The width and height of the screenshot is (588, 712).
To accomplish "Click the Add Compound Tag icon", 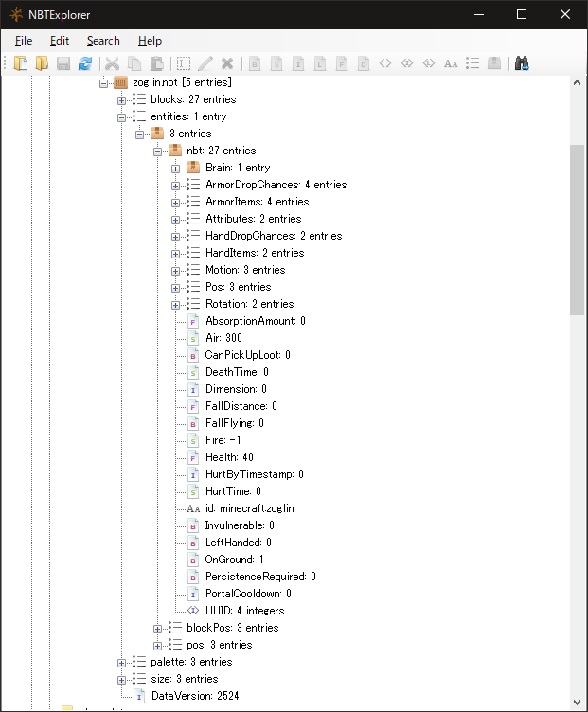I will point(494,63).
